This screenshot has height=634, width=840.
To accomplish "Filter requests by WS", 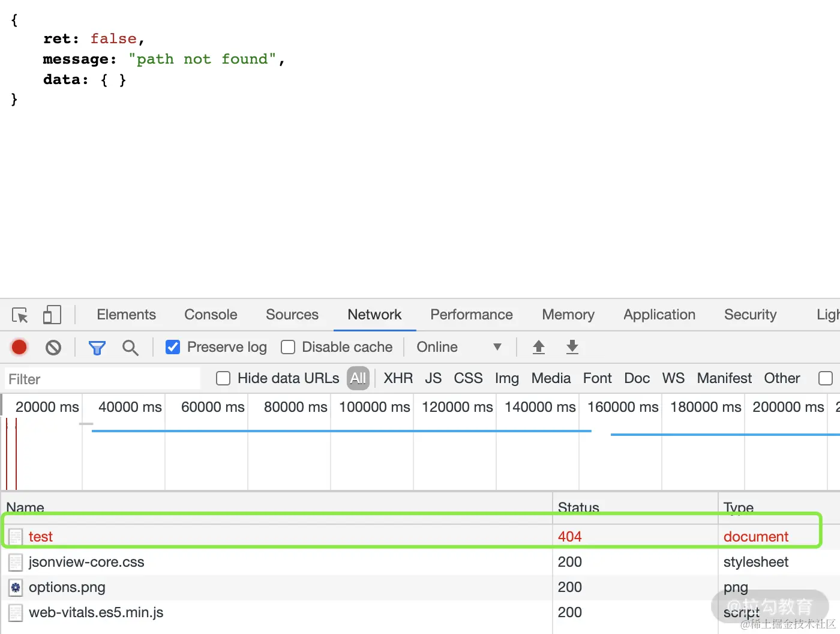I will (673, 378).
